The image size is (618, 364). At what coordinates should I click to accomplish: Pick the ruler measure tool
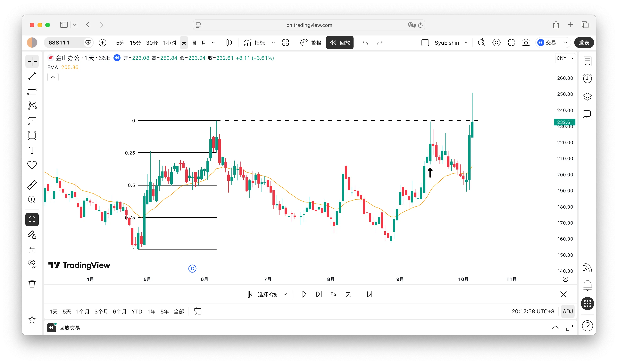click(x=32, y=185)
